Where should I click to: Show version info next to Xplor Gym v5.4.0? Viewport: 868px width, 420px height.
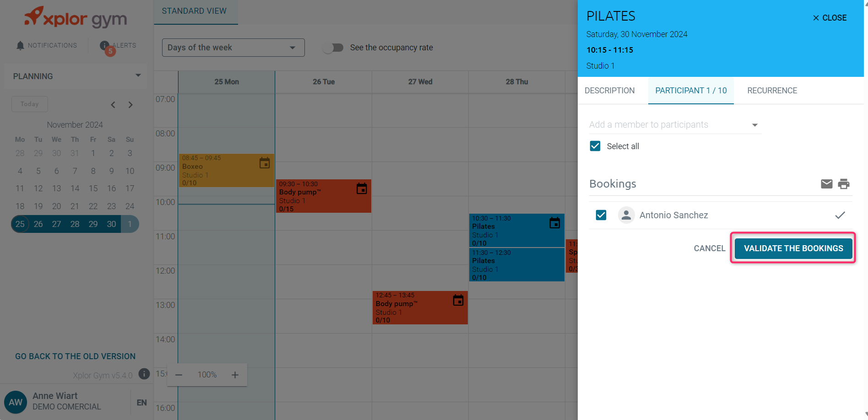[x=144, y=374]
